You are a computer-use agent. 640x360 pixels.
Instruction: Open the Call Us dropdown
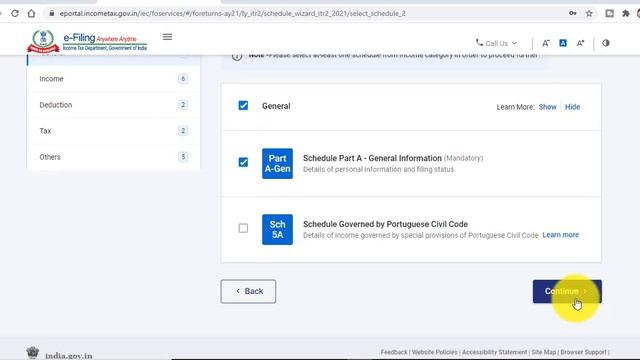click(x=496, y=43)
